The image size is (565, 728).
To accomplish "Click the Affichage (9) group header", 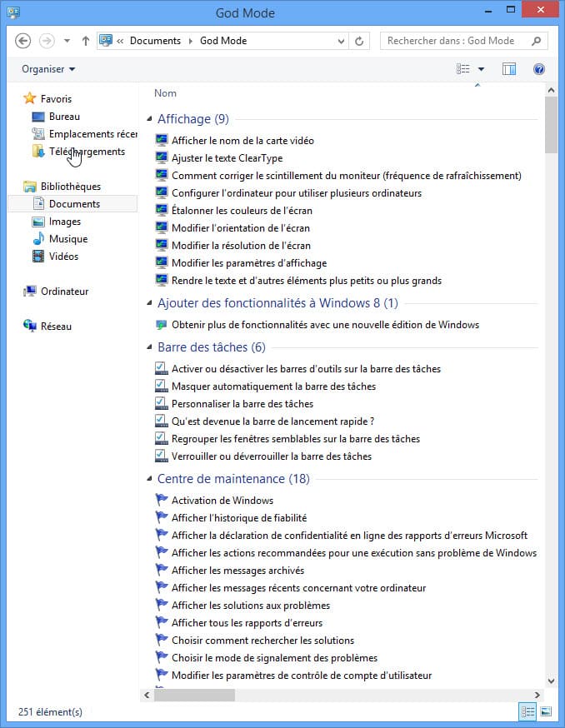I will coord(193,119).
